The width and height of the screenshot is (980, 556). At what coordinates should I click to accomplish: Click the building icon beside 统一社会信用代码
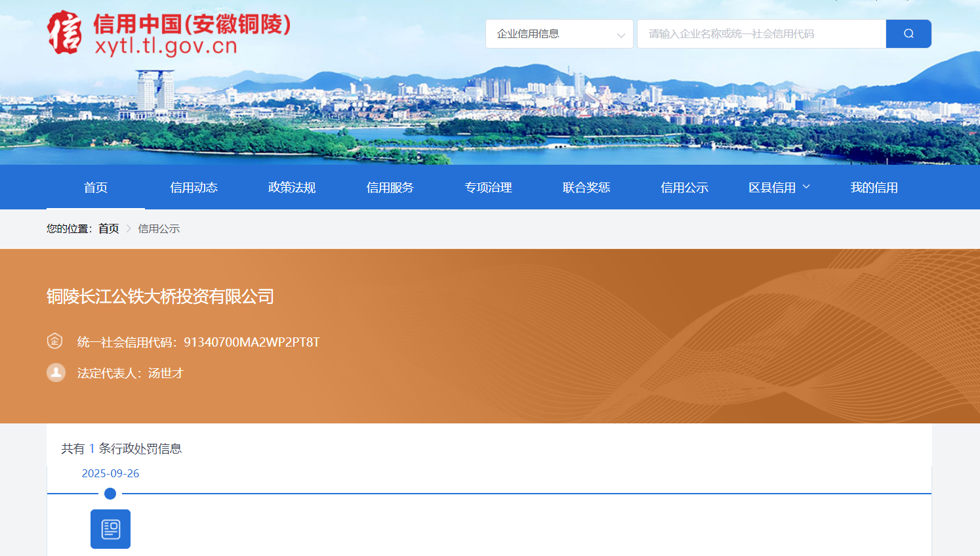(x=55, y=341)
